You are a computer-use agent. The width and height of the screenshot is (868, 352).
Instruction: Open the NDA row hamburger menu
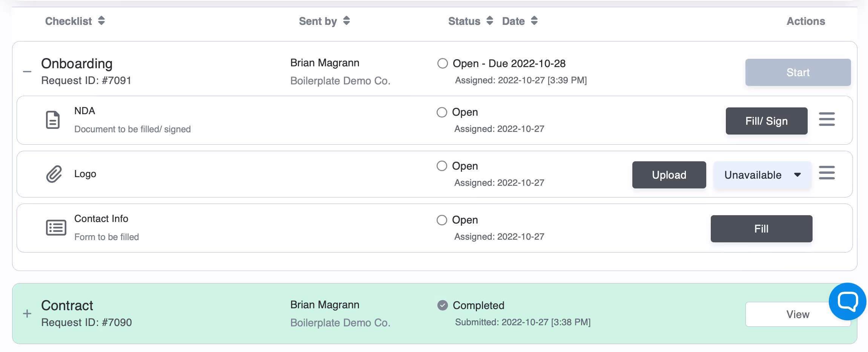[827, 119]
